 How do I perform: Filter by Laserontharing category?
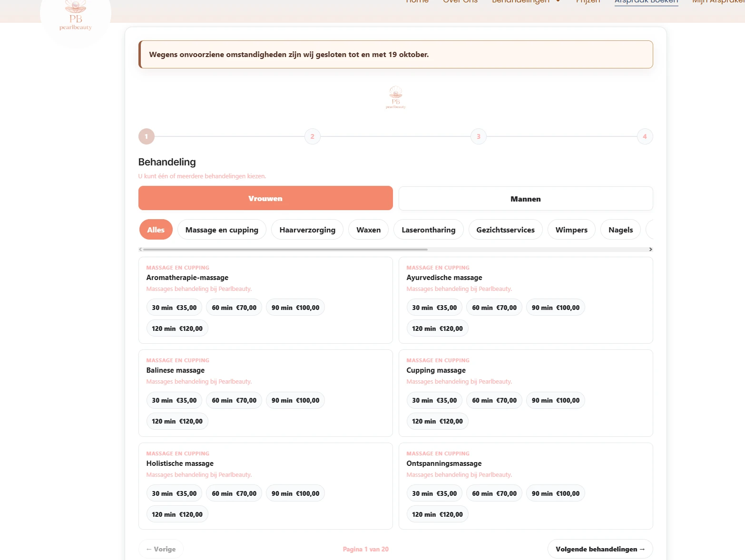point(429,230)
